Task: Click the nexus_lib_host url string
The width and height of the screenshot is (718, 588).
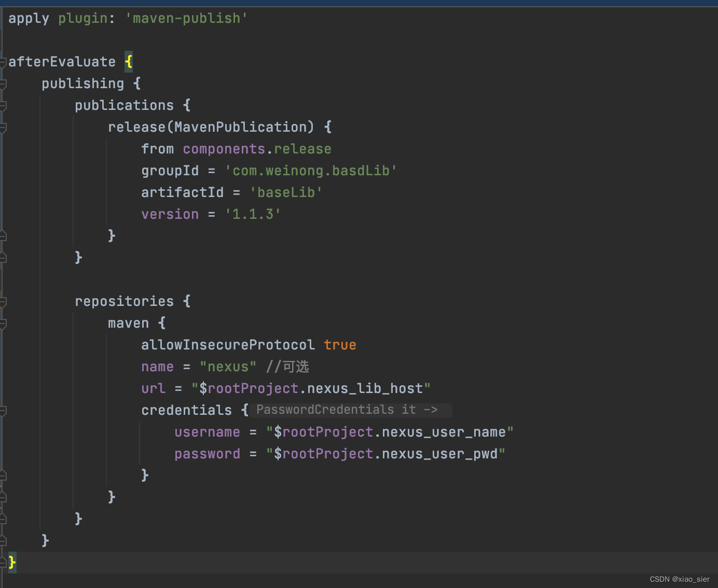Action: click(310, 388)
